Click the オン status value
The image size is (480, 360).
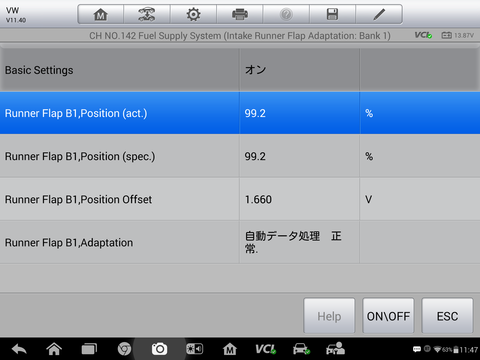(255, 70)
